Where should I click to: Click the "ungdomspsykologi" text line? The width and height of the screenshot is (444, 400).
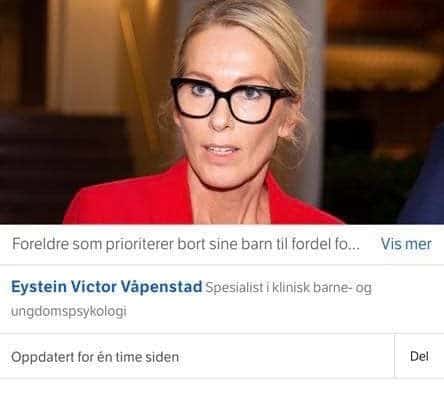(69, 312)
